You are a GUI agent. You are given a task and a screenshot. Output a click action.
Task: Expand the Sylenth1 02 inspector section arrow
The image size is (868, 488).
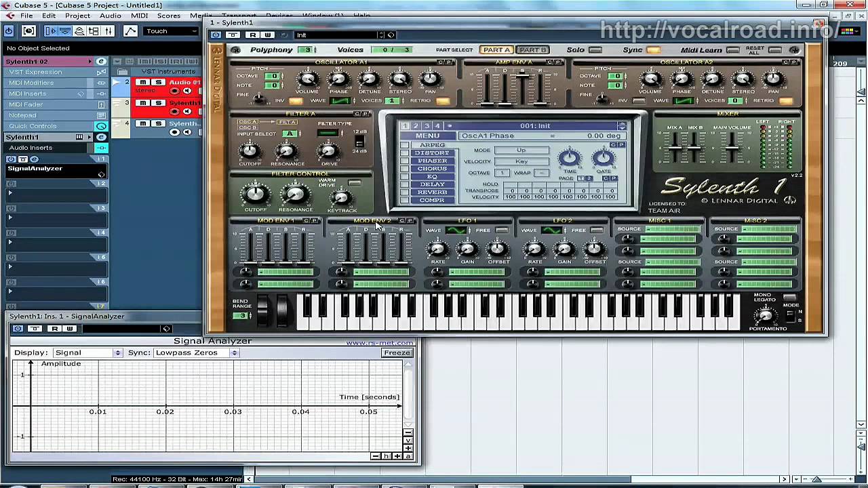tap(90, 62)
